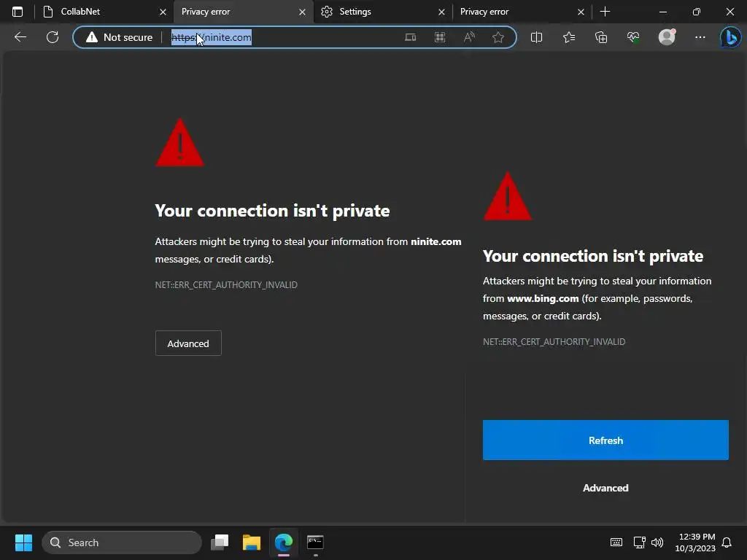Open the tab actions menu icon

18,12
